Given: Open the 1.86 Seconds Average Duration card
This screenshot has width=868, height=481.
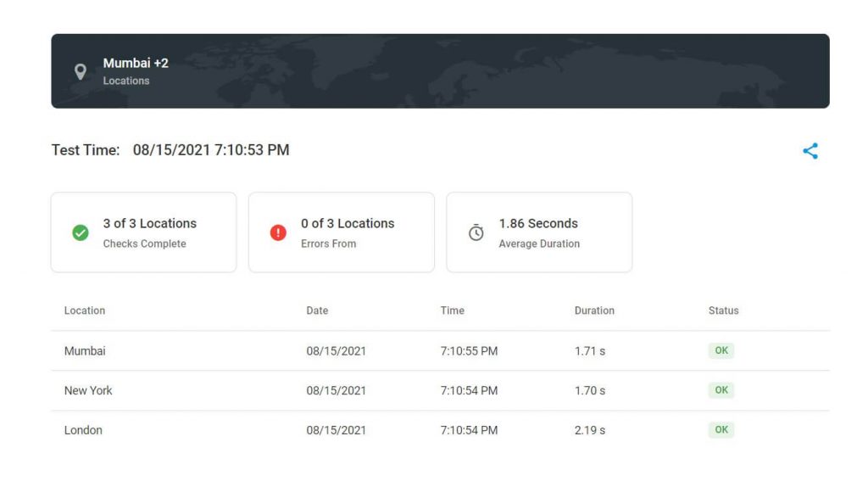Looking at the screenshot, I should (x=539, y=232).
